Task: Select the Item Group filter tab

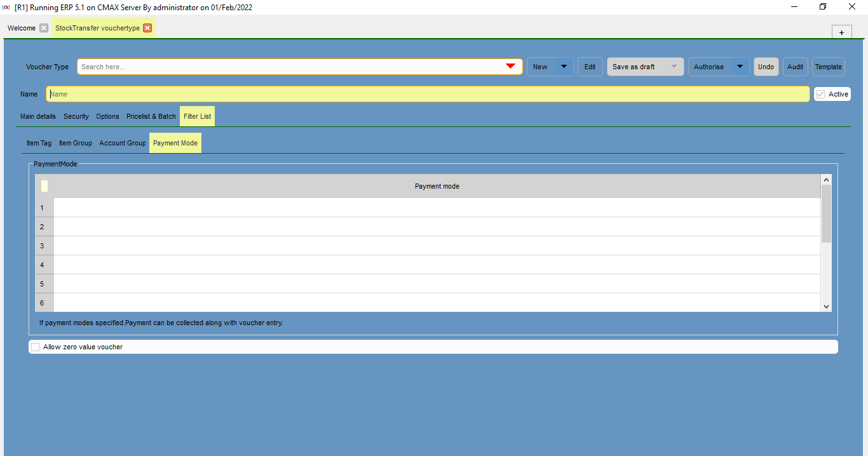Action: click(x=75, y=142)
